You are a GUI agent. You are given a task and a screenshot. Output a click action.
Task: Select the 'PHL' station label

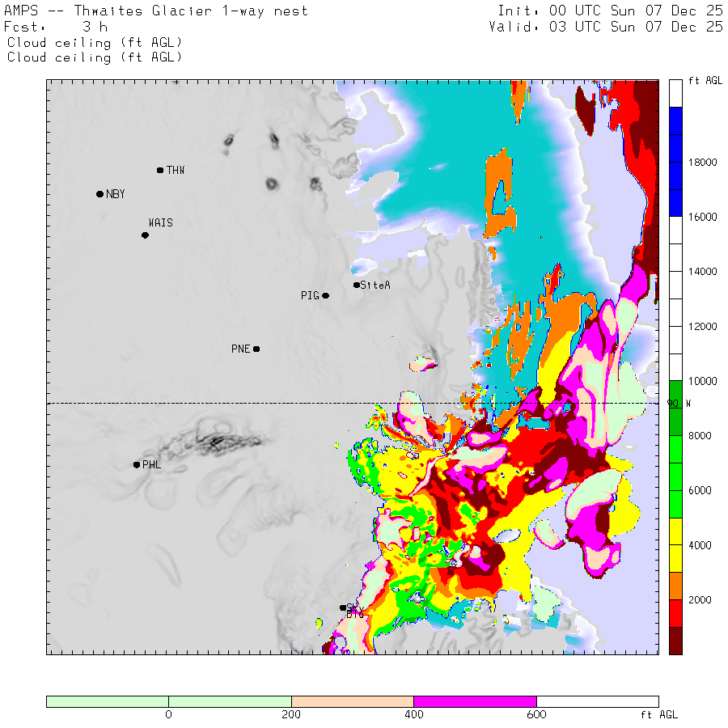152,465
